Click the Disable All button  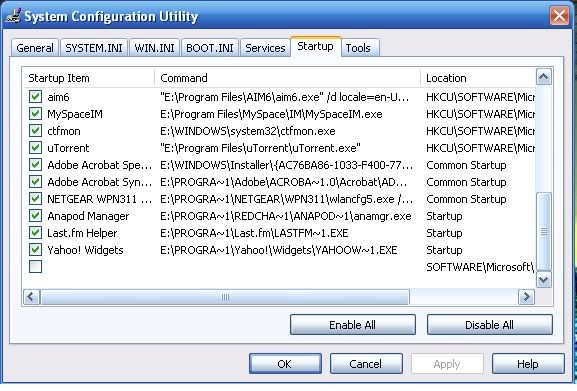[489, 325]
